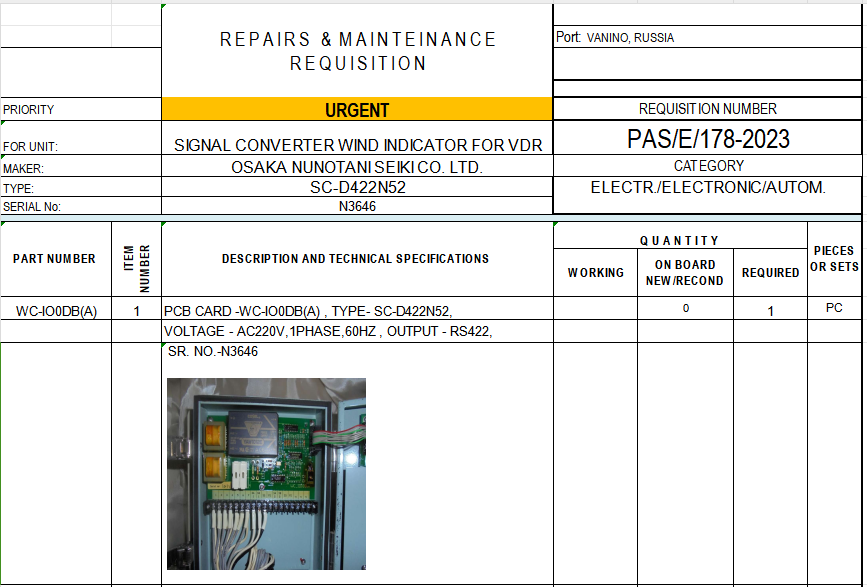Select the REQUIRED quantity value cell
The height and width of the screenshot is (587, 867).
click(770, 310)
